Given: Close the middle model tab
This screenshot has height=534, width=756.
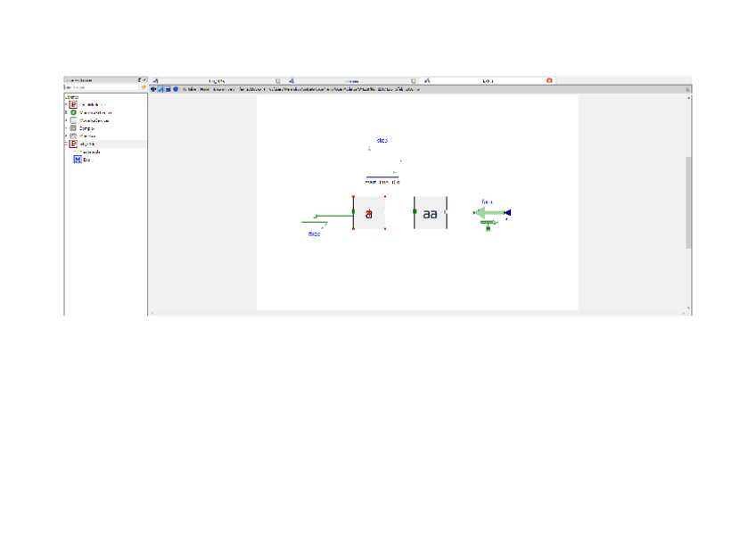Looking at the screenshot, I should point(413,81).
